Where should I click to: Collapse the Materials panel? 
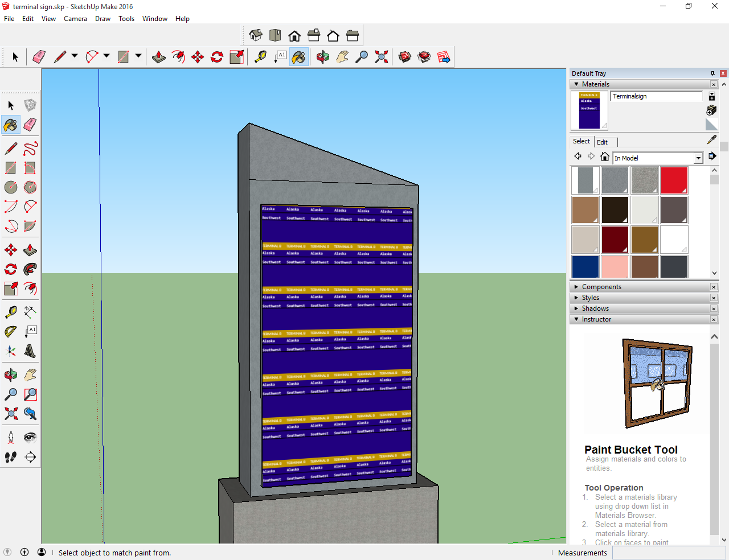click(576, 84)
